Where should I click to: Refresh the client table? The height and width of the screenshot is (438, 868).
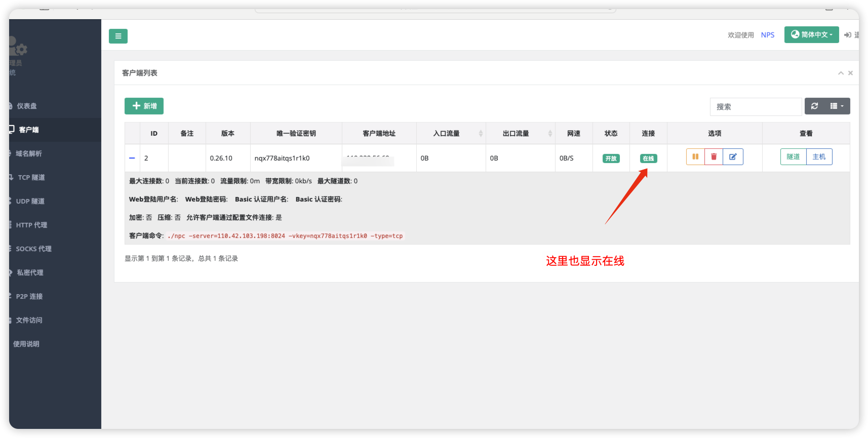814,106
